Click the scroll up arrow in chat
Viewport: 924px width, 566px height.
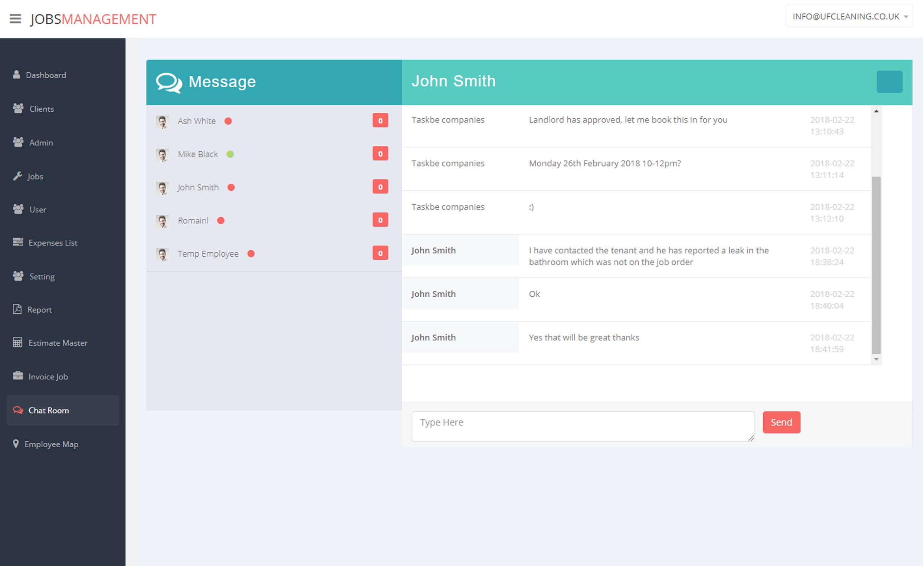[x=877, y=111]
